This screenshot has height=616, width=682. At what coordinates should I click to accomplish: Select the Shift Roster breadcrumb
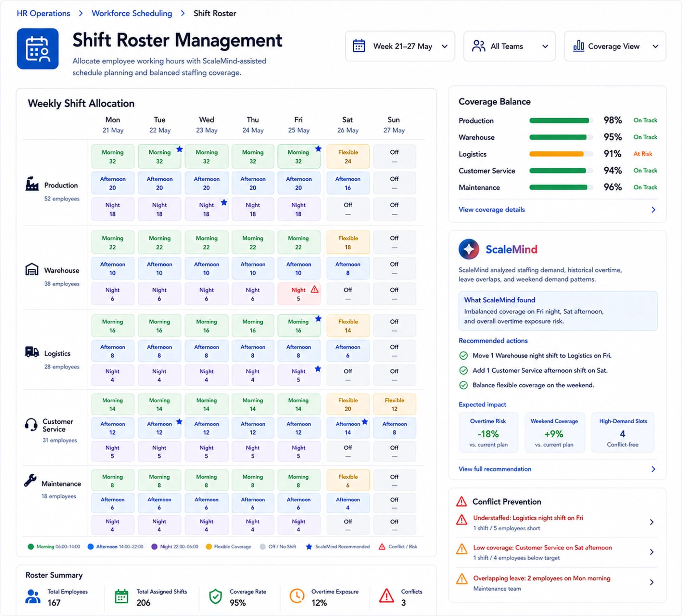pos(215,13)
